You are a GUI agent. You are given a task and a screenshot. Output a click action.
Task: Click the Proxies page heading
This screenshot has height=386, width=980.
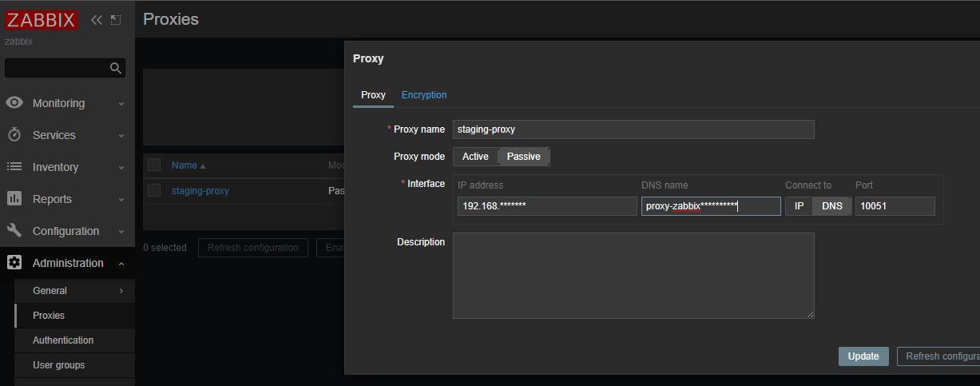(171, 18)
